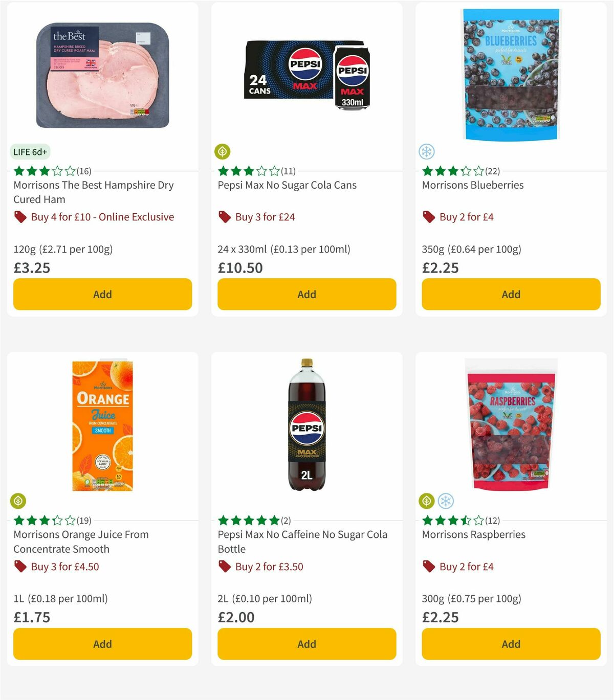Open Pepsi Max No Sugar Cola Cans product page
Image resolution: width=614 pixels, height=700 pixels.
coord(287,185)
